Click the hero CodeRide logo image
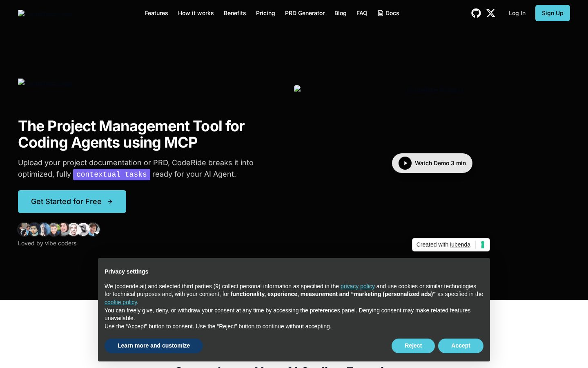 tap(45, 83)
